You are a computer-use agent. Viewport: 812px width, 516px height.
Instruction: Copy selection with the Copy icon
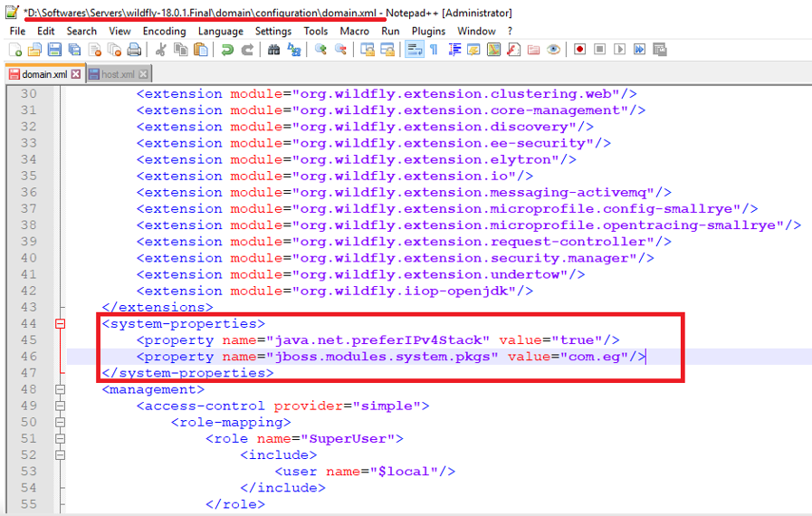pyautogui.click(x=180, y=50)
